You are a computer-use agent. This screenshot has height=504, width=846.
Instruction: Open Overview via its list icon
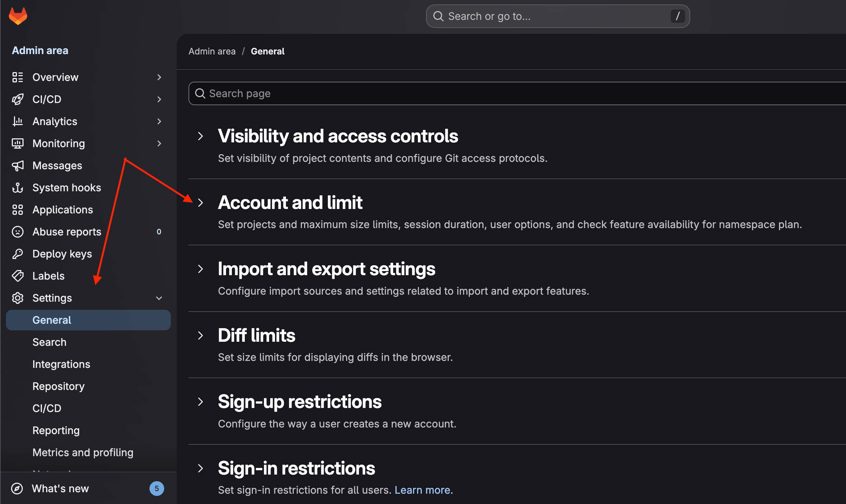[x=18, y=77]
